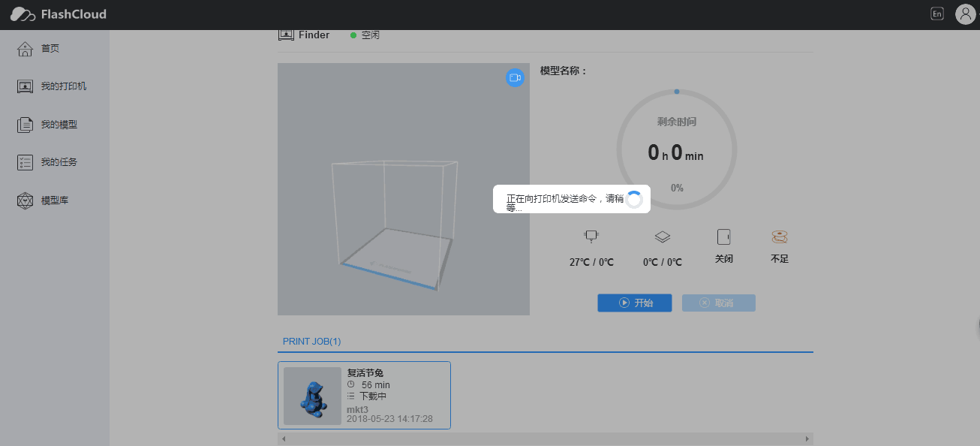Click the job list left scroll arrow

284,438
